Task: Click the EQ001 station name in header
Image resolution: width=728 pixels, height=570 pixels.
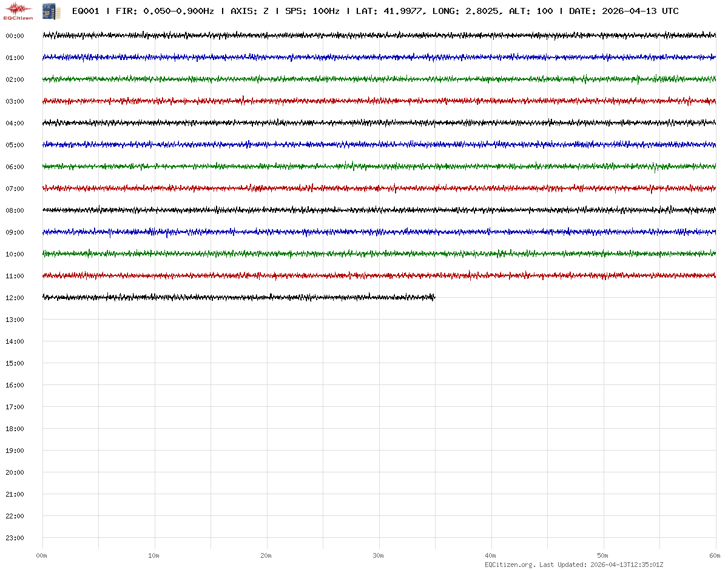Action: click(x=86, y=12)
